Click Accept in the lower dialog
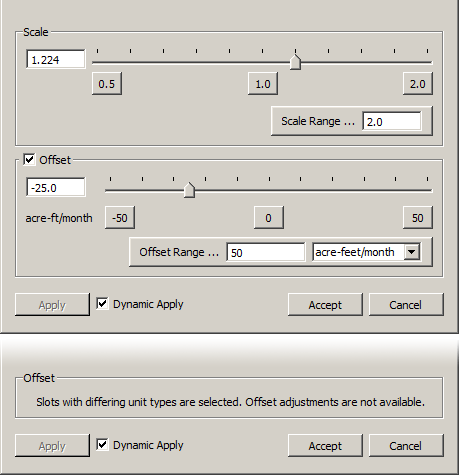 pos(325,445)
